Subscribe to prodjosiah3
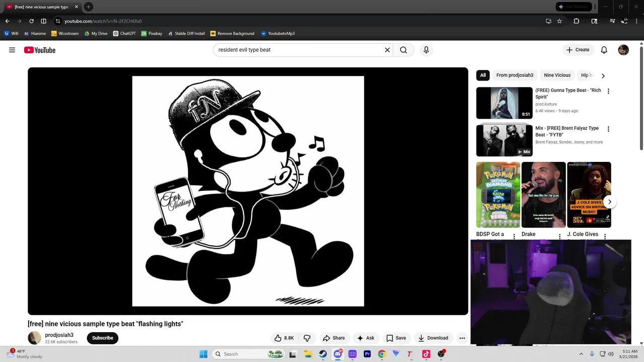Screen dimensions: 644x362 point(103,338)
